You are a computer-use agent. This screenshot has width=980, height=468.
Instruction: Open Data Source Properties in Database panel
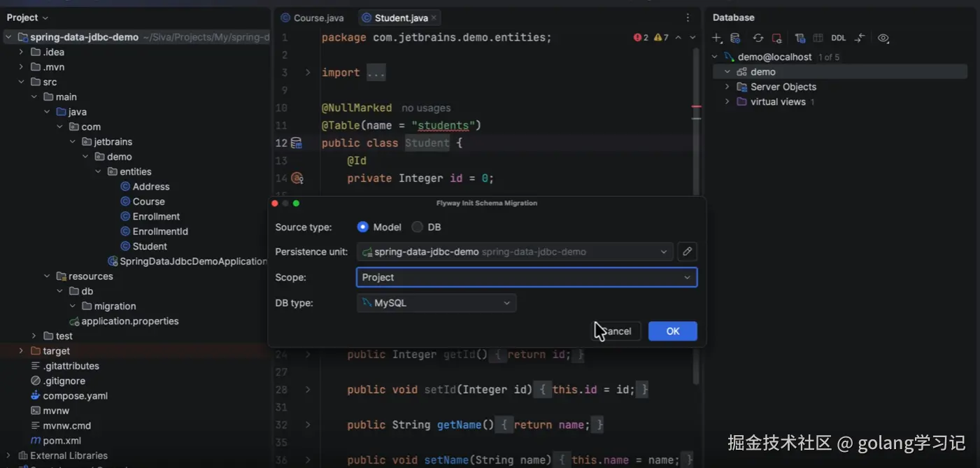[x=735, y=38]
